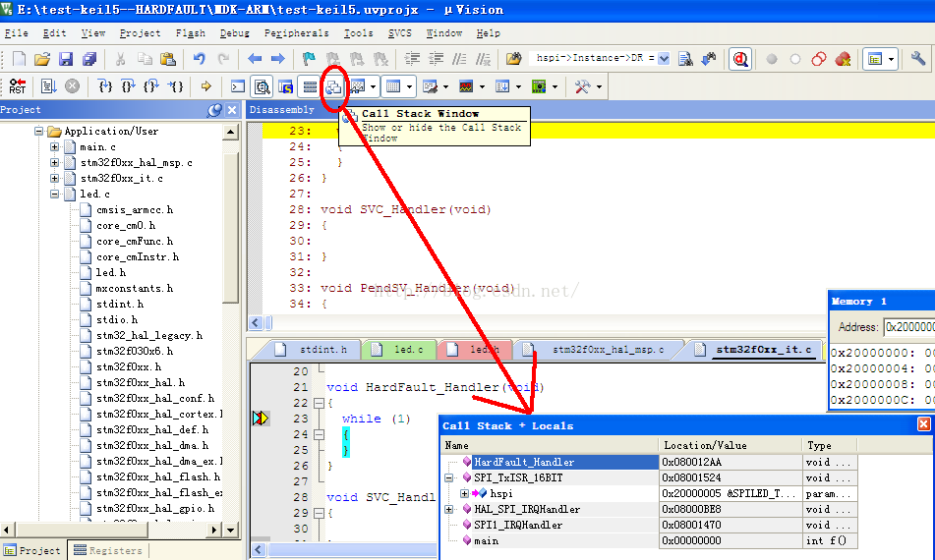This screenshot has height=560, width=935.
Task: Run the program with the Run icon
Action: tap(48, 86)
